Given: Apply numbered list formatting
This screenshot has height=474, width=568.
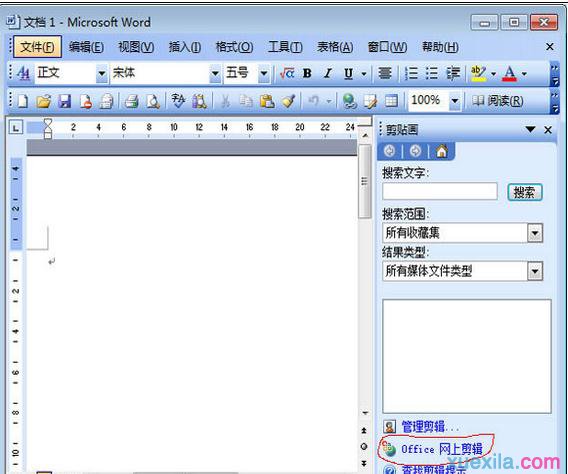Looking at the screenshot, I should [411, 74].
